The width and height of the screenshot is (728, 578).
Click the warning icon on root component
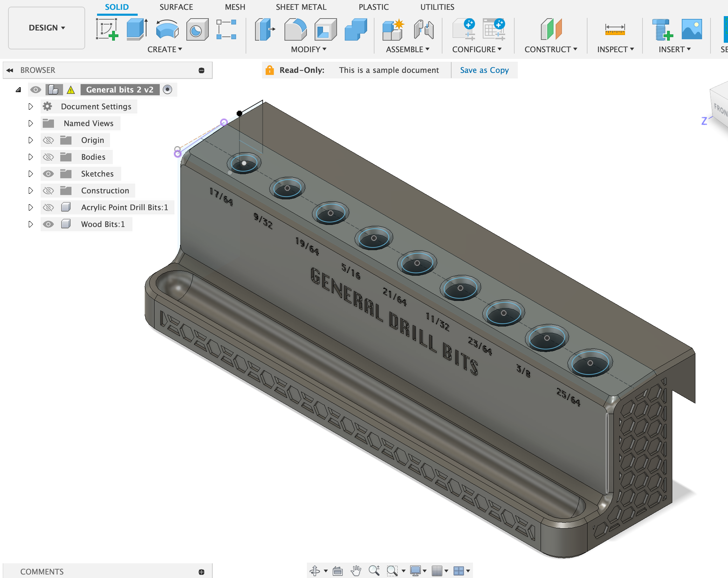pos(71,90)
